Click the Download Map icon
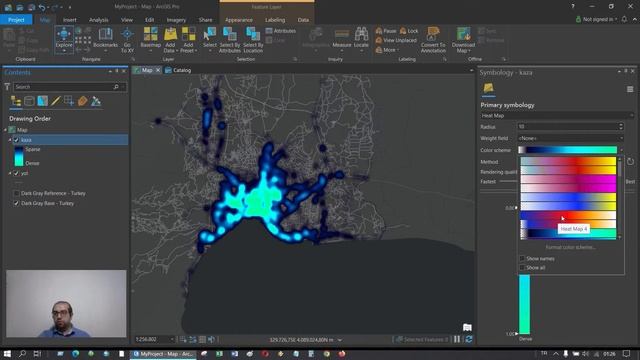The height and width of the screenshot is (360, 640). click(463, 35)
